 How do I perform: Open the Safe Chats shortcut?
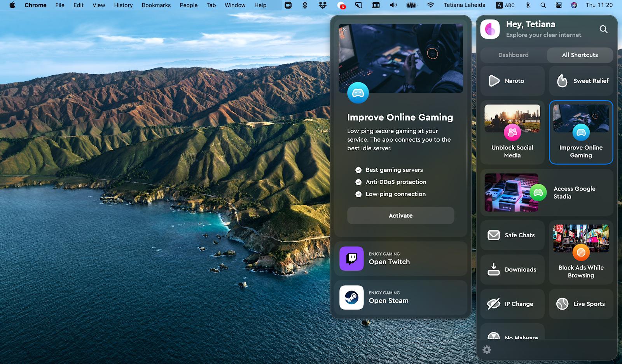pos(512,235)
